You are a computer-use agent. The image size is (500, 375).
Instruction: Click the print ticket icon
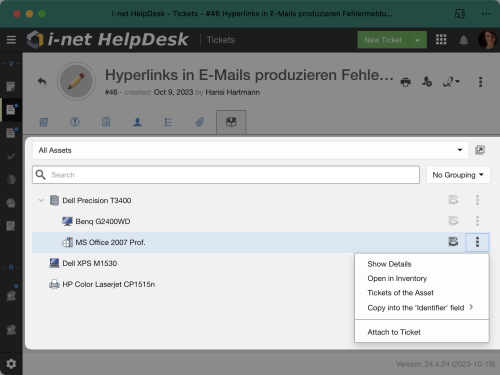pyautogui.click(x=405, y=82)
